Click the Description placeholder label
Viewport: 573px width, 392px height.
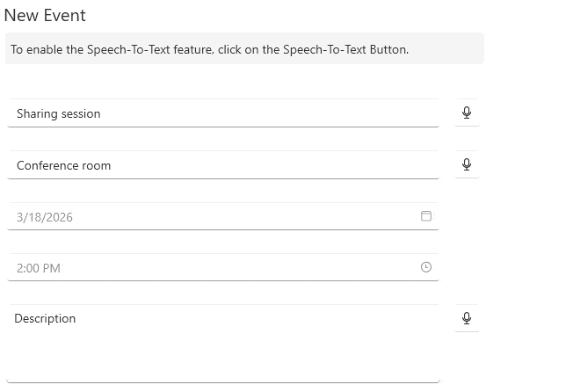tap(45, 318)
